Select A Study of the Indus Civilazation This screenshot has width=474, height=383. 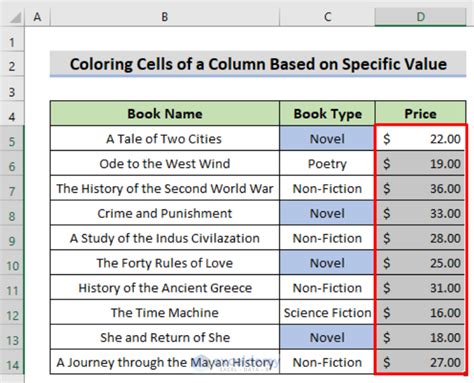click(x=165, y=238)
